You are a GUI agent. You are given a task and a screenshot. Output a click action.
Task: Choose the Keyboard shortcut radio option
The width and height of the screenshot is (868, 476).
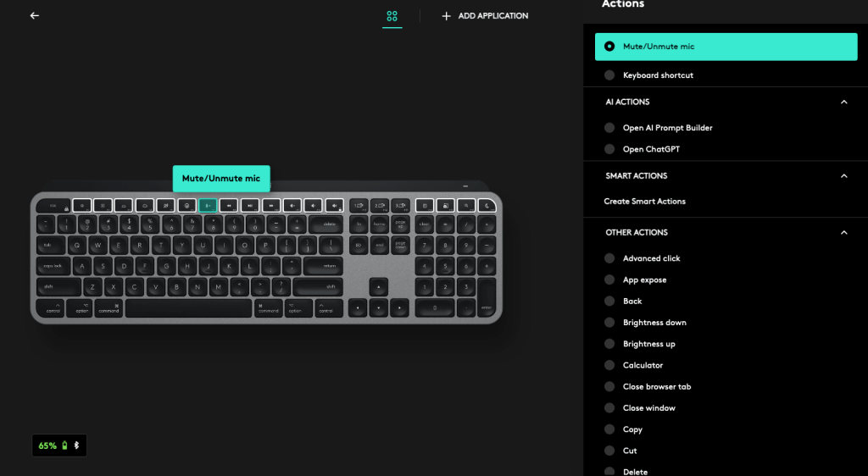pyautogui.click(x=609, y=75)
